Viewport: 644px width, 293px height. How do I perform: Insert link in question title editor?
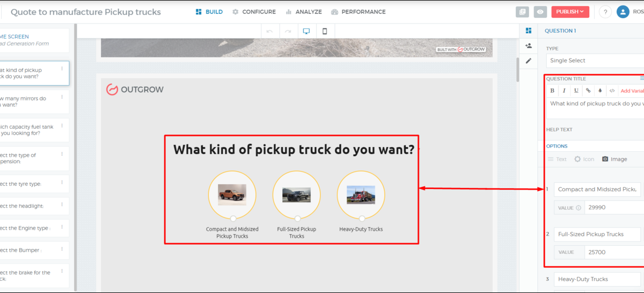(x=588, y=91)
